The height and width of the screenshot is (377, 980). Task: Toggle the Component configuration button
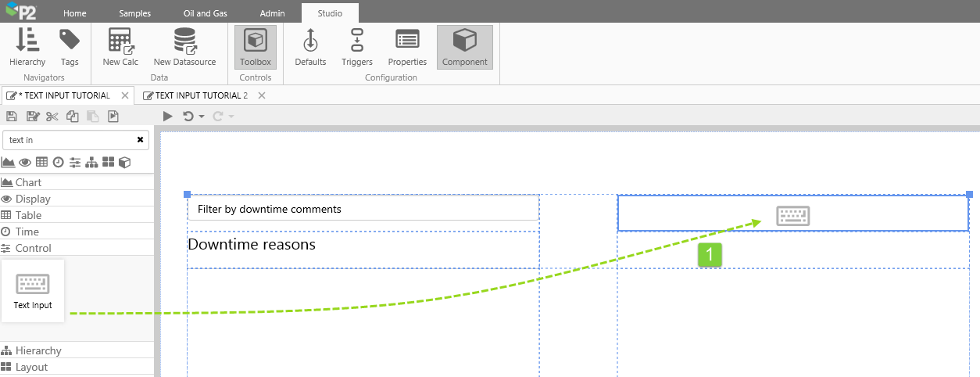[x=464, y=47]
